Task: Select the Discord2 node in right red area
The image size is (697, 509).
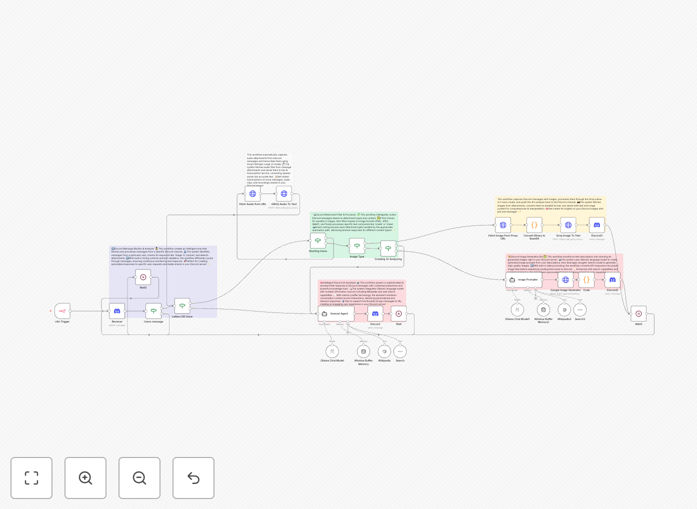Action: [x=612, y=280]
